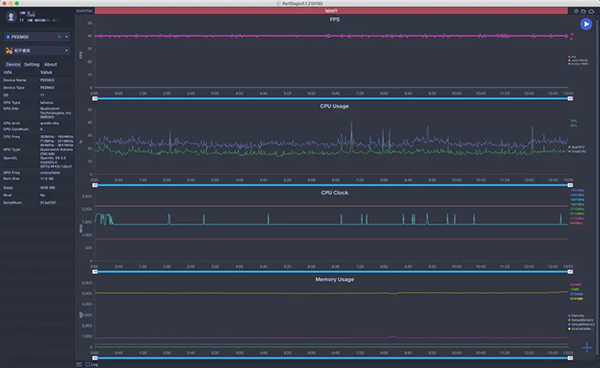Viewport: 600px width, 368px height.
Task: Select the Device tab
Action: 13,64
